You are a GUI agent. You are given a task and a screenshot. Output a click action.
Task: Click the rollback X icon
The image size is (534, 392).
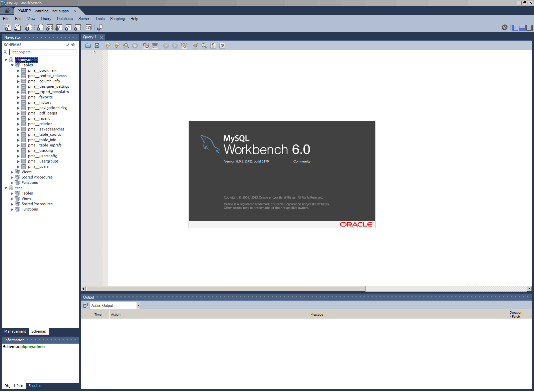[x=175, y=46]
